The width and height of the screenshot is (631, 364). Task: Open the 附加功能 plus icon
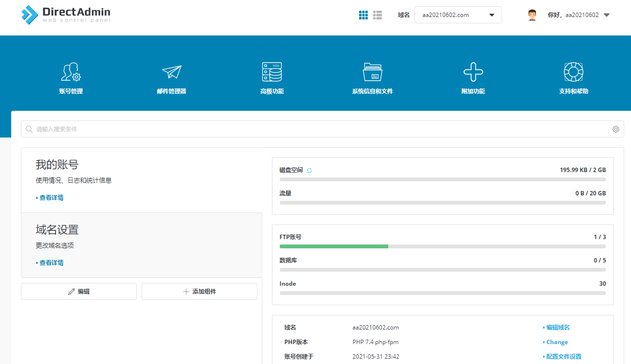coord(473,72)
